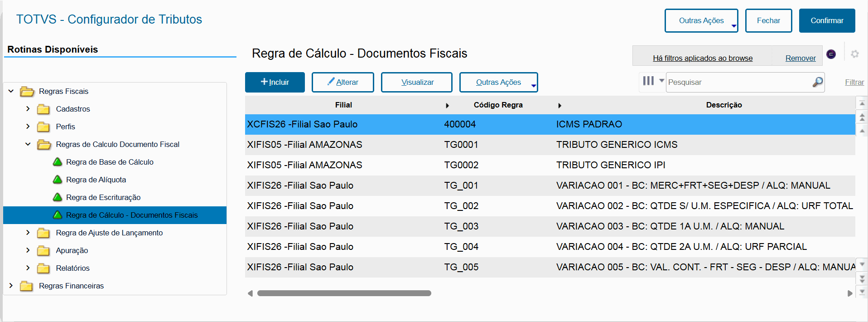868x322 pixels.
Task: Select Regra de Base de Cálculo item
Action: (x=110, y=162)
